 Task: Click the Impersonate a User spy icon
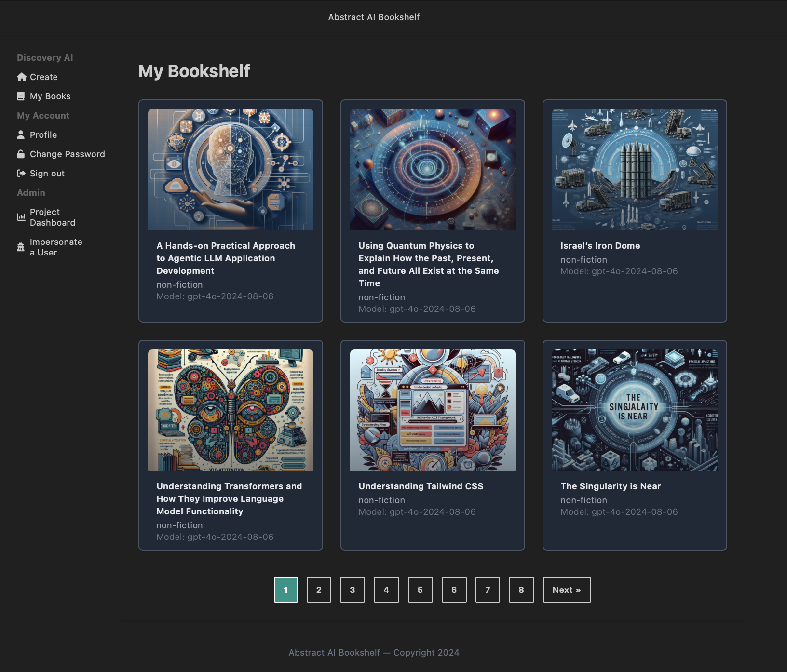pyautogui.click(x=21, y=247)
